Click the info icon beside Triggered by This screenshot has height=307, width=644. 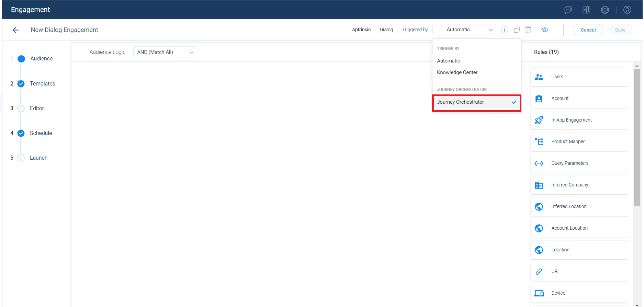point(504,30)
